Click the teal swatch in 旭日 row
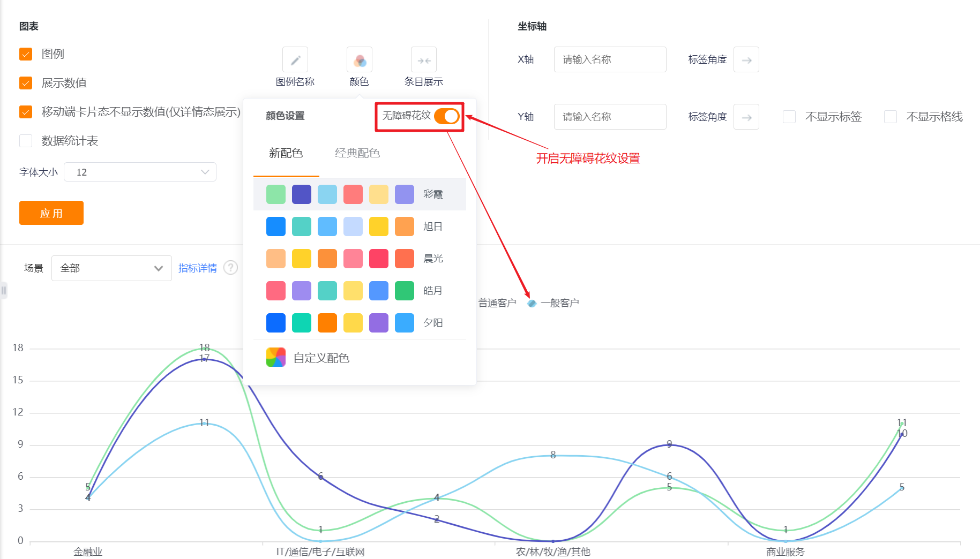The image size is (980, 559). pyautogui.click(x=302, y=226)
